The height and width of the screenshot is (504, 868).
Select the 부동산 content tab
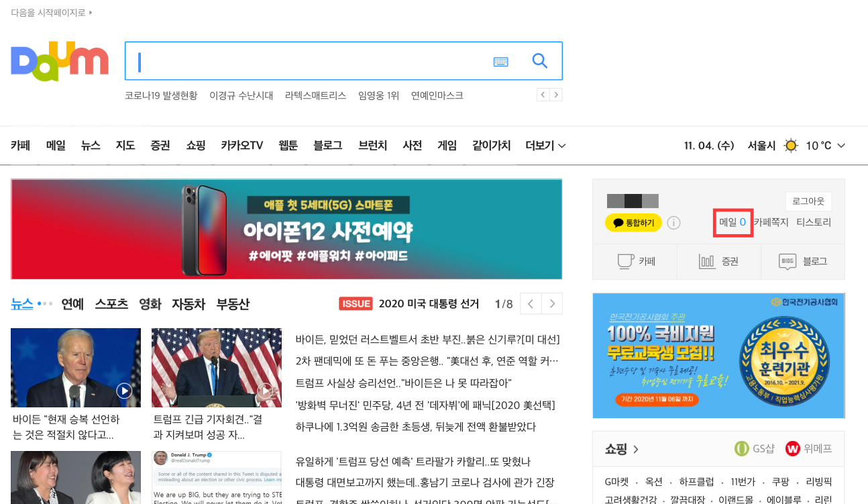[233, 304]
